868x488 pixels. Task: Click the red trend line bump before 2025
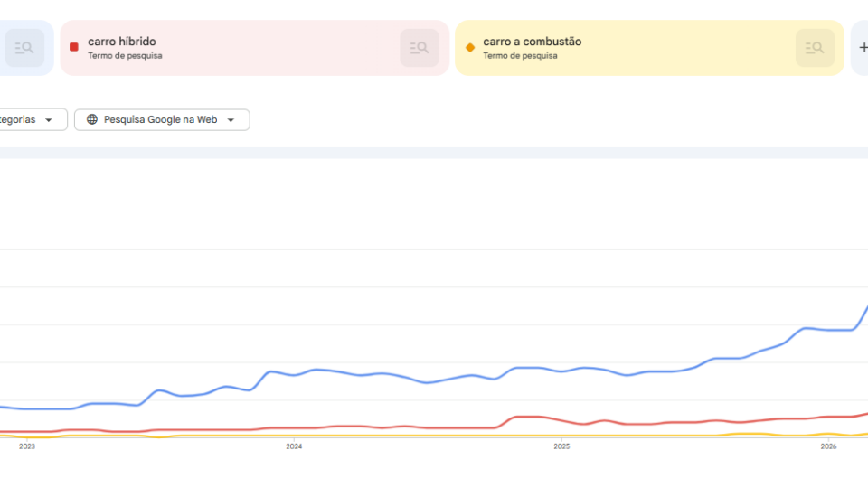pos(526,417)
